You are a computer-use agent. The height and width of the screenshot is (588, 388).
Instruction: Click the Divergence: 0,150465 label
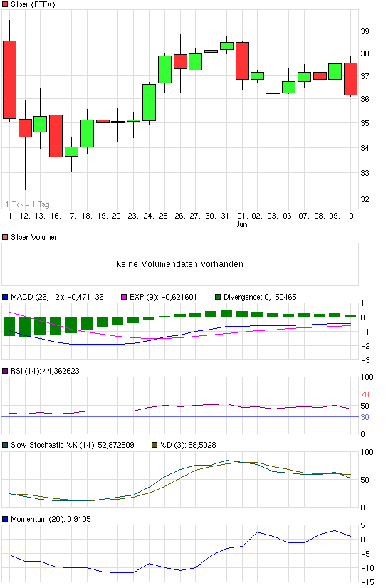tap(260, 297)
